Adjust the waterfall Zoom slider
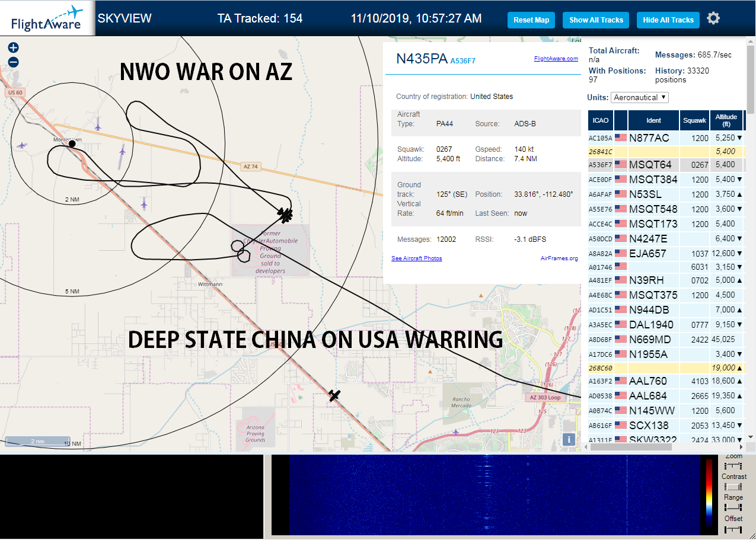Screen dimensions: 756x540 click(x=733, y=466)
